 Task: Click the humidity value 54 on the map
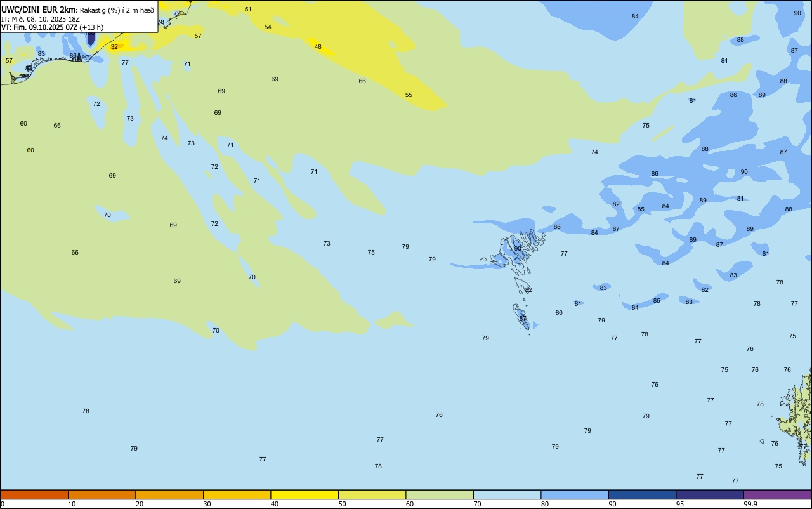tap(268, 27)
